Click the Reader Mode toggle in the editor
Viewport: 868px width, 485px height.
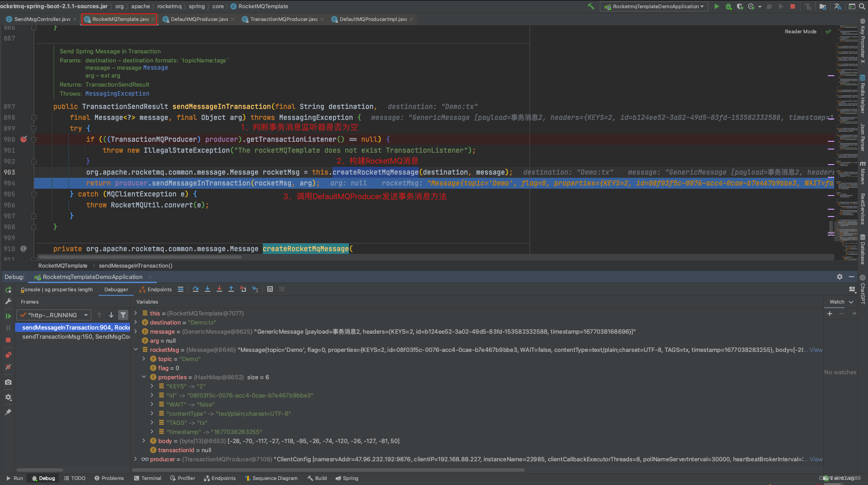point(800,31)
